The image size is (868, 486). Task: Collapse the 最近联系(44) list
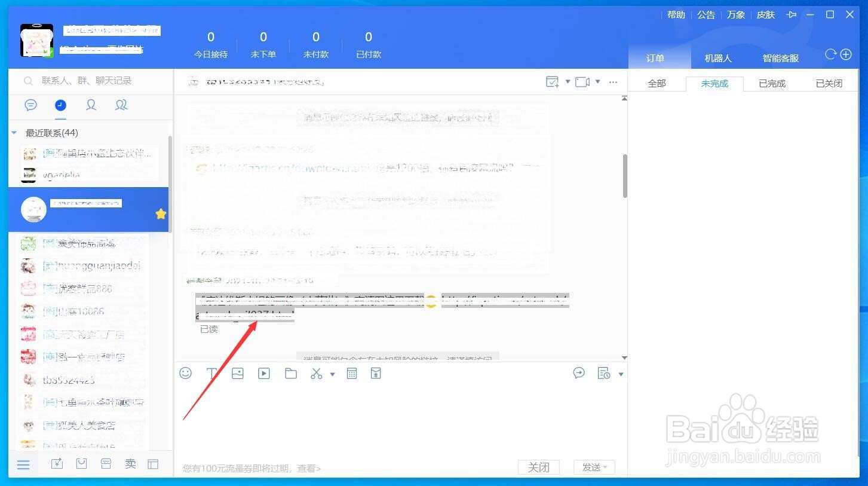pos(14,133)
